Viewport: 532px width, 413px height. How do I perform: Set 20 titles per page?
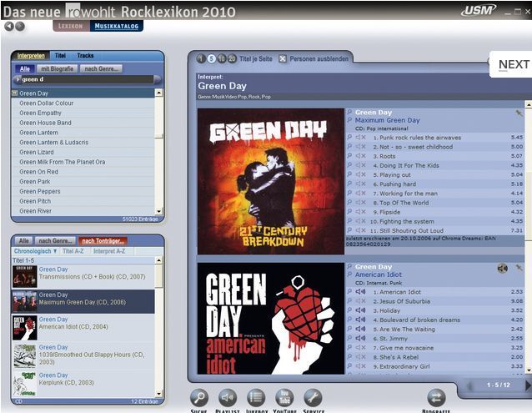[232, 58]
